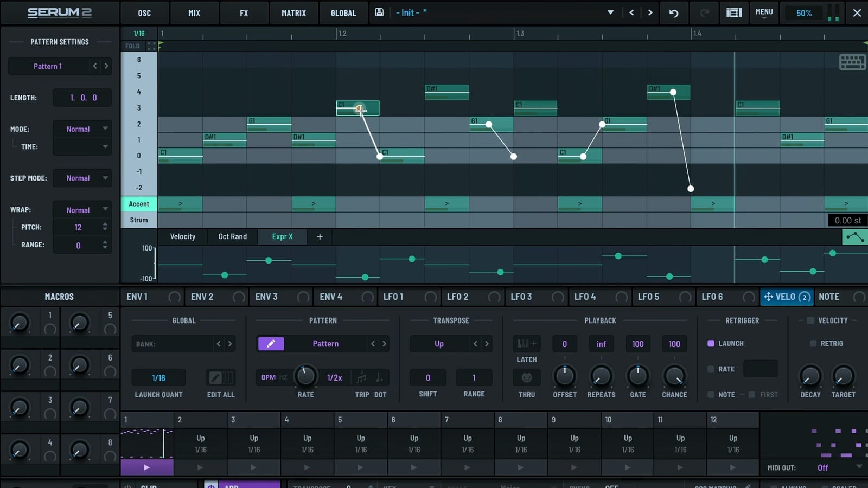This screenshot has width=868, height=488.
Task: Toggle the HZ rate mode
Action: (x=283, y=377)
